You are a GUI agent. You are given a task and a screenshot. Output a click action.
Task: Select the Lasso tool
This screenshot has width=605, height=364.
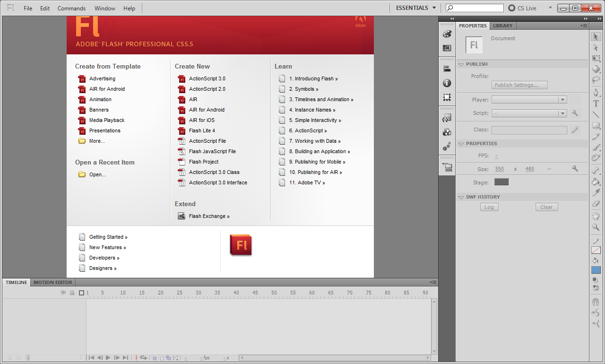(596, 80)
